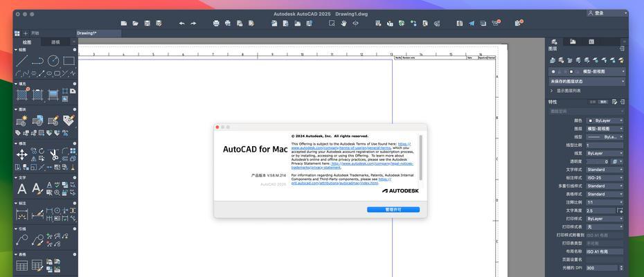Image resolution: width=644 pixels, height=277 pixels.
Task: Select the Gradient fill tool
Action: tap(53, 95)
